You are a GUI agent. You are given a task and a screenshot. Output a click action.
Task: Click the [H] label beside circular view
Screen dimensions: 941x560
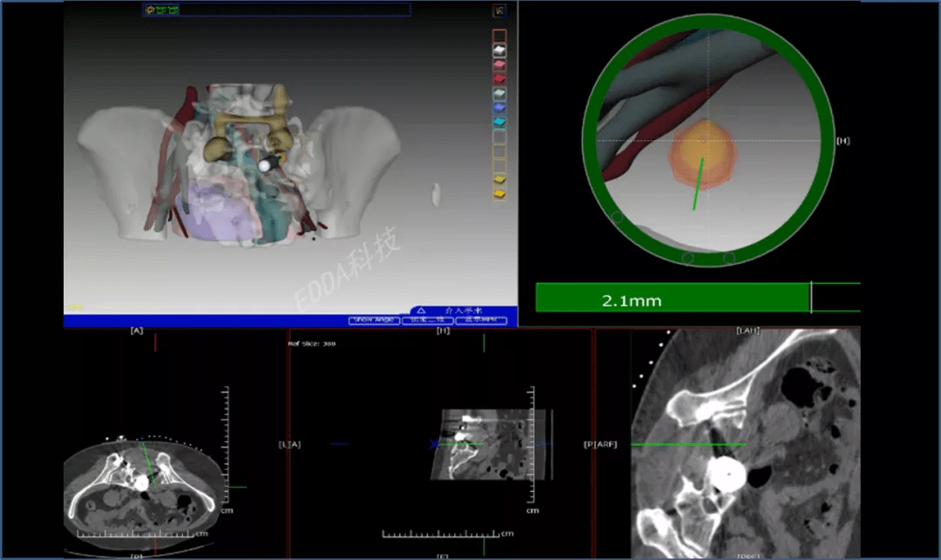pos(843,140)
